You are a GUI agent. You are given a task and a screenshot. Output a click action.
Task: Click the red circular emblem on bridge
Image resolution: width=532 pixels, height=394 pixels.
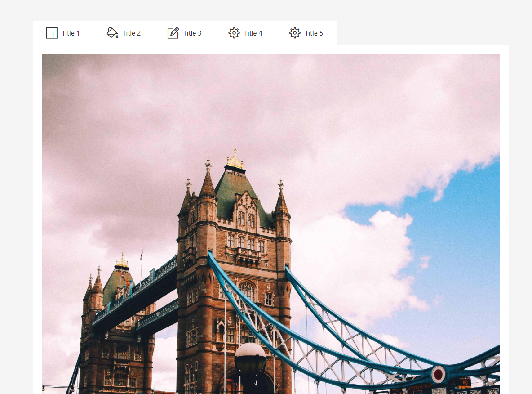[438, 374]
